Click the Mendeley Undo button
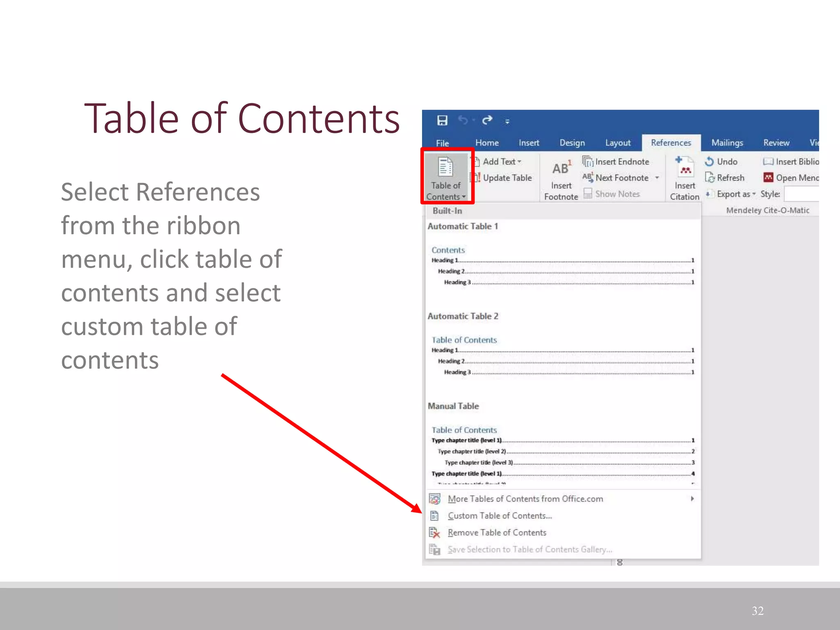The image size is (840, 630). click(721, 162)
